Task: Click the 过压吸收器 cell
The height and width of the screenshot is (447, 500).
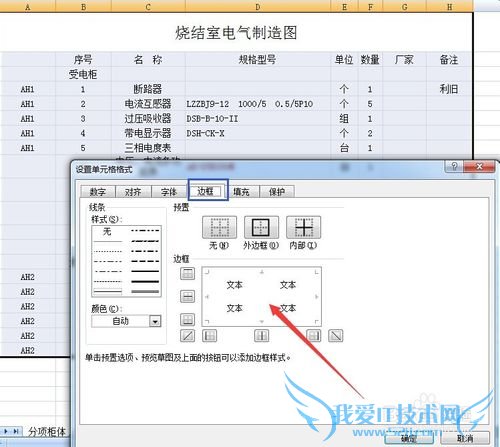Action: (x=148, y=118)
